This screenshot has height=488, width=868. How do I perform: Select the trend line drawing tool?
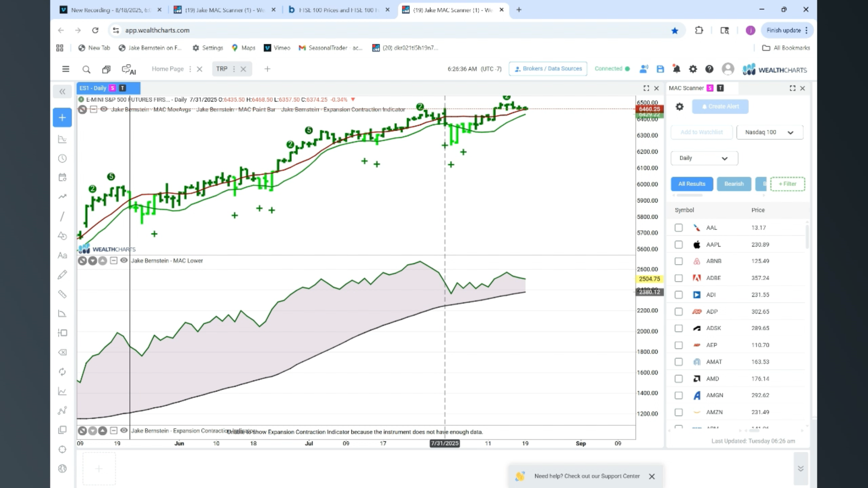pos(62,216)
